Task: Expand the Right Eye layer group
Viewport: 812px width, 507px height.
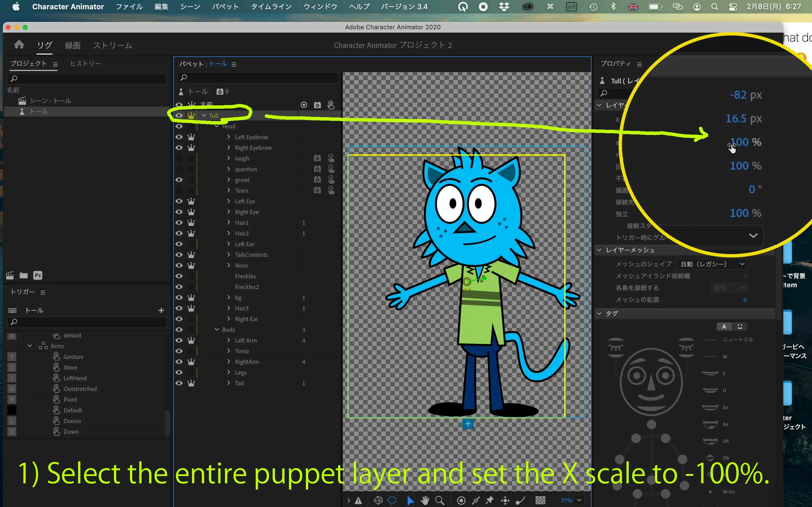Action: [229, 212]
